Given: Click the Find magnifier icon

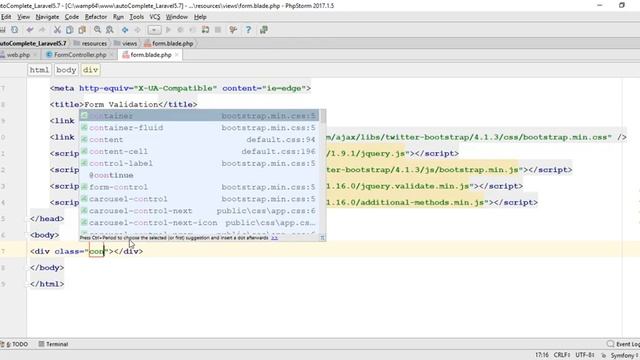Looking at the screenshot, I should [x=97, y=30].
